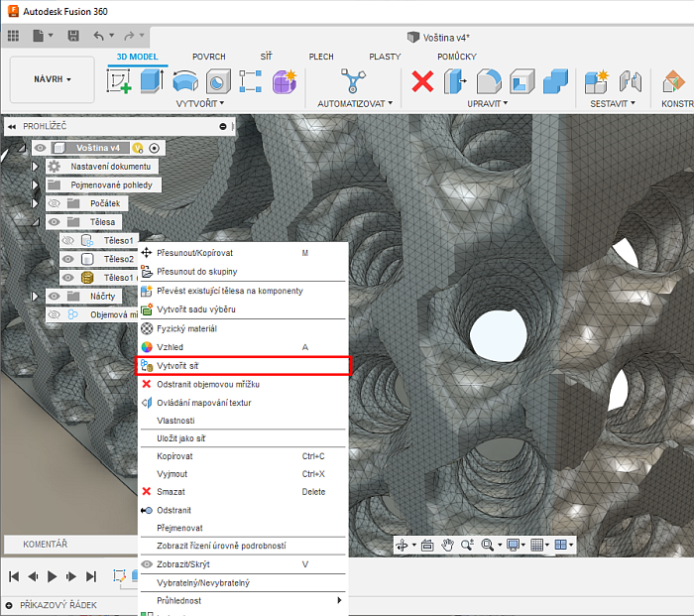This screenshot has width=694, height=616.
Task: Open the AUTOMATIZOVAT dropdown menu
Action: click(x=355, y=103)
